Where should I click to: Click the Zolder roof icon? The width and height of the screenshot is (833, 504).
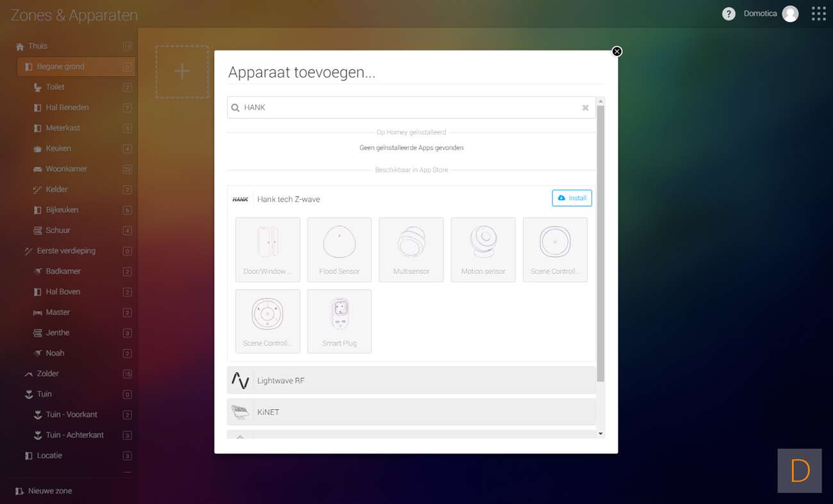29,374
